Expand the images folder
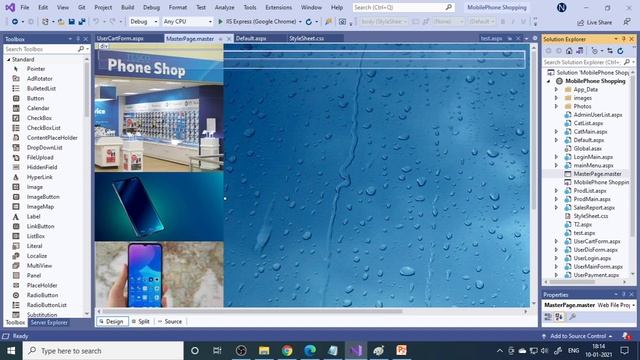The height and width of the screenshot is (360, 640). 556,98
